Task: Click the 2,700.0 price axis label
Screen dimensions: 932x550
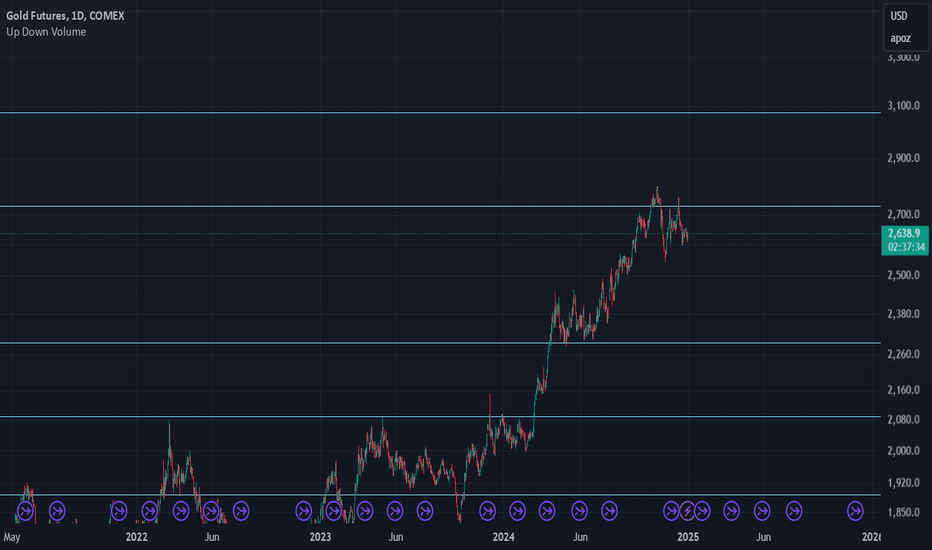Action: [903, 214]
